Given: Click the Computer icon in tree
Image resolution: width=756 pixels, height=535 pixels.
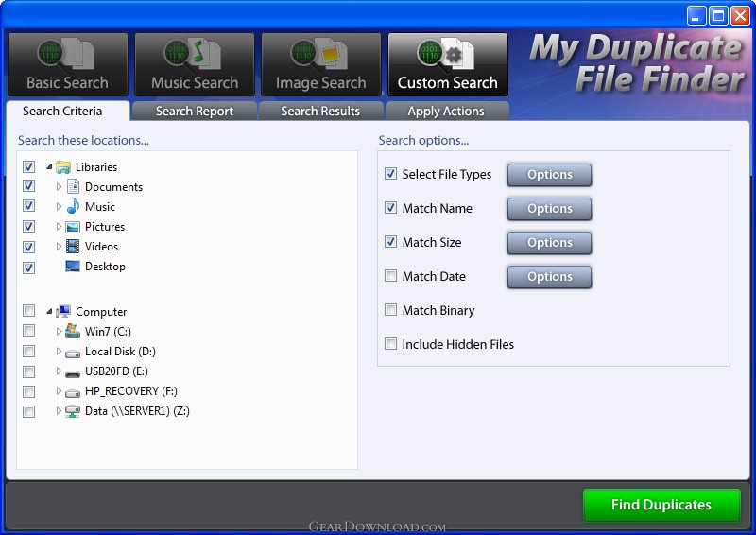Looking at the screenshot, I should [x=63, y=312].
